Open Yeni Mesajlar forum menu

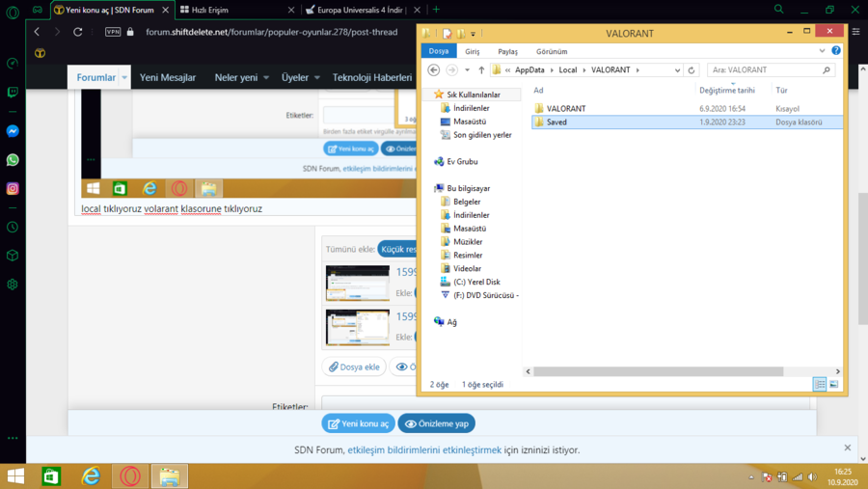pos(168,77)
